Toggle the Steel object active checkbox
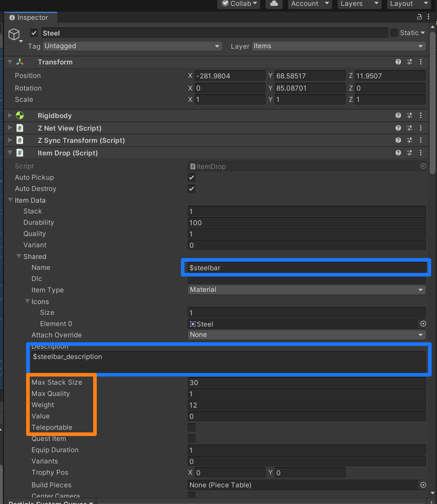437x504 pixels. [34, 33]
